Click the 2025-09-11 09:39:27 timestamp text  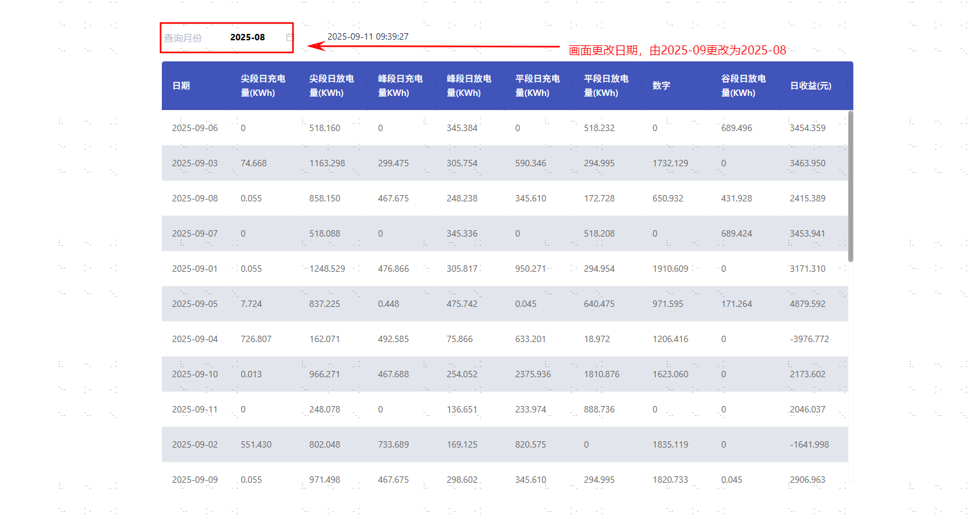368,36
